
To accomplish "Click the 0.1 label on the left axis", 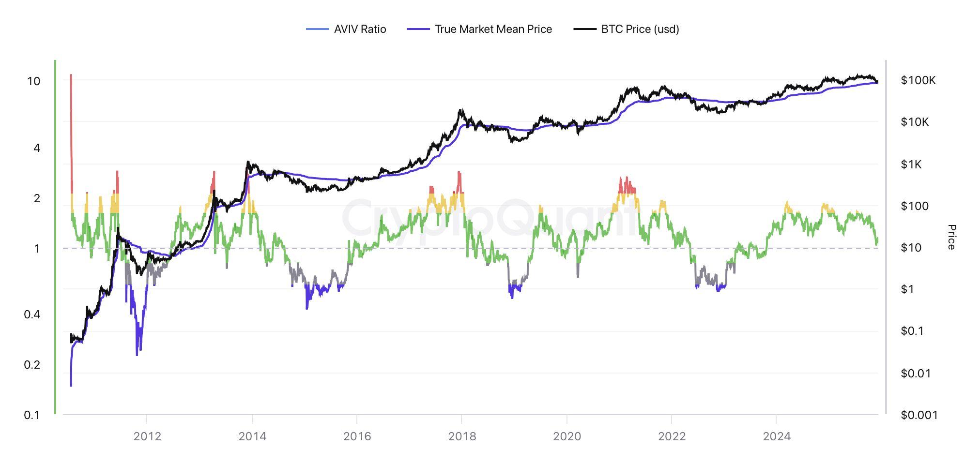I will coord(32,415).
